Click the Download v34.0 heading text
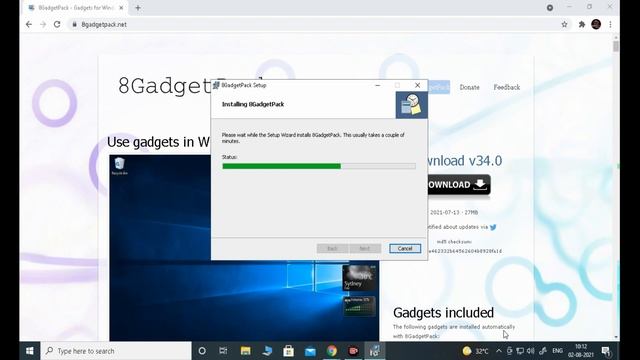Viewport: 640px width, 360px height. click(x=464, y=161)
